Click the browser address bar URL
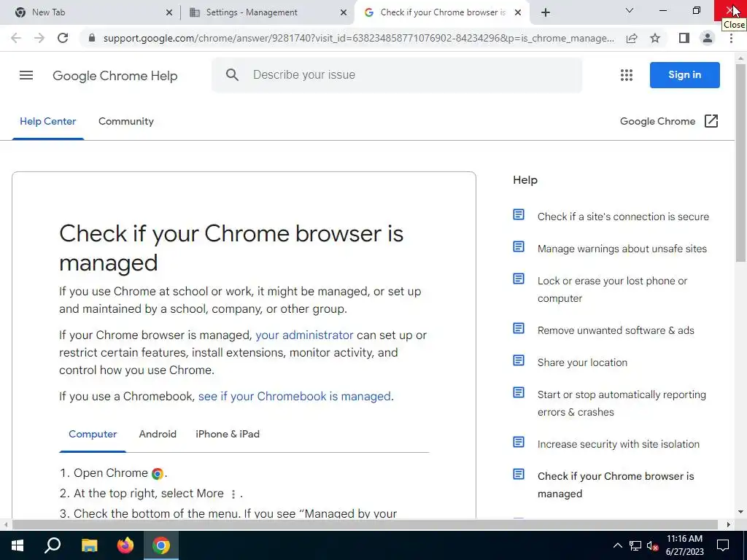 358,38
